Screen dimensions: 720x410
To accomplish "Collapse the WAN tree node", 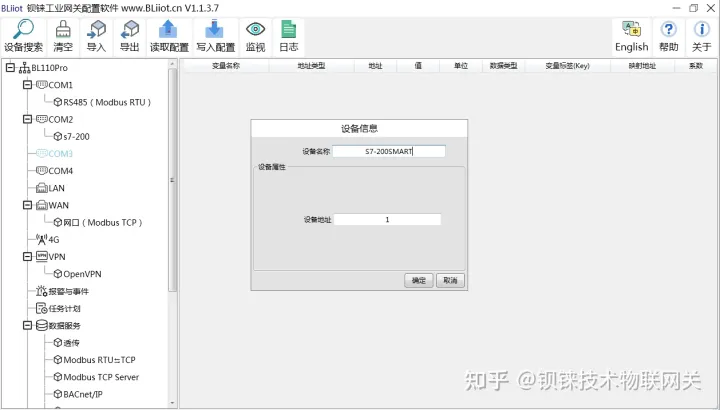I will click(x=28, y=205).
